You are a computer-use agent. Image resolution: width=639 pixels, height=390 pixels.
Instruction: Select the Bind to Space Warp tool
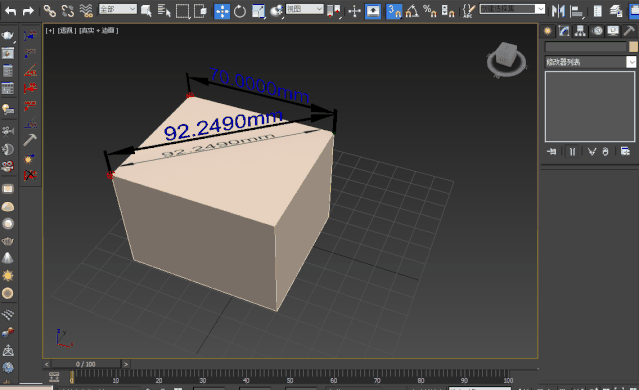(86, 11)
